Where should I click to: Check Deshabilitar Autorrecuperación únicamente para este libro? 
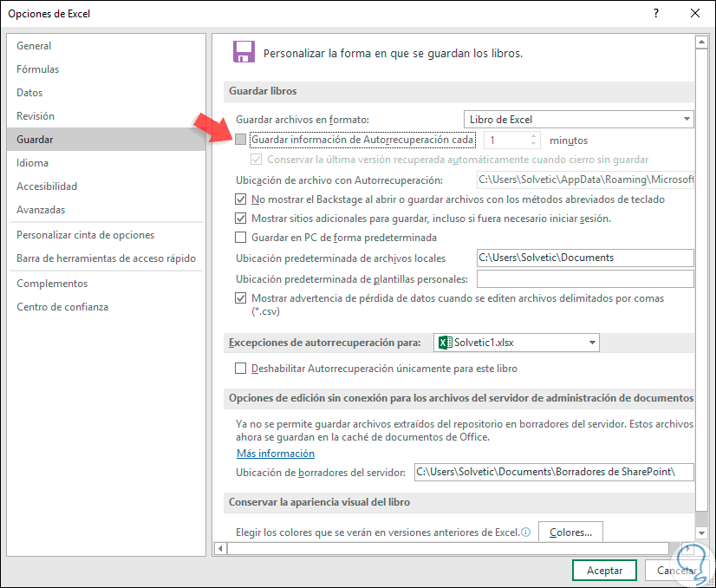click(241, 369)
